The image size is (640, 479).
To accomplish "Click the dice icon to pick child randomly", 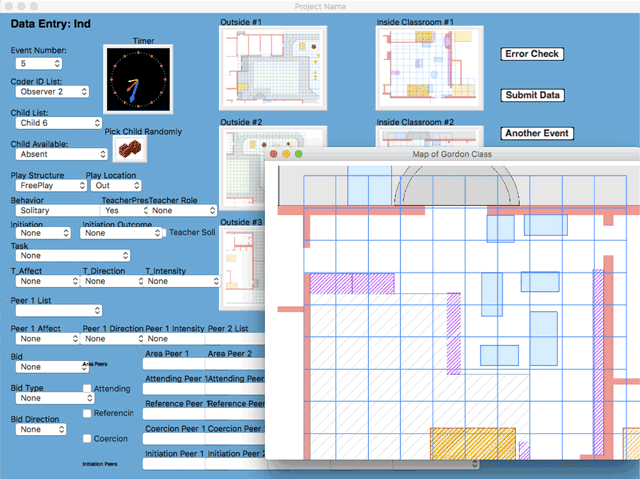I will [130, 150].
